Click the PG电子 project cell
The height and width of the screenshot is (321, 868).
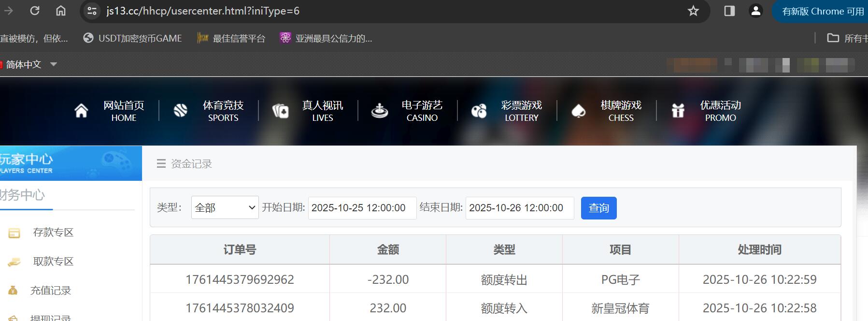pyautogui.click(x=621, y=279)
